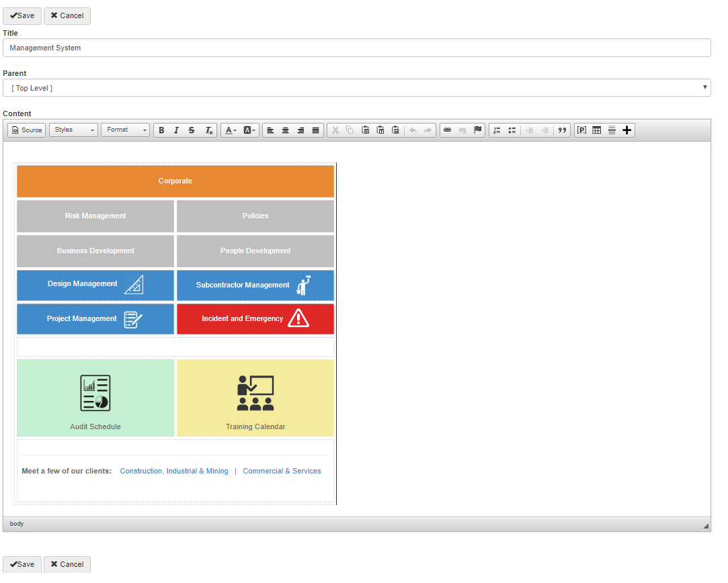Insert a link with the link icon
The height and width of the screenshot is (583, 728).
tap(447, 130)
